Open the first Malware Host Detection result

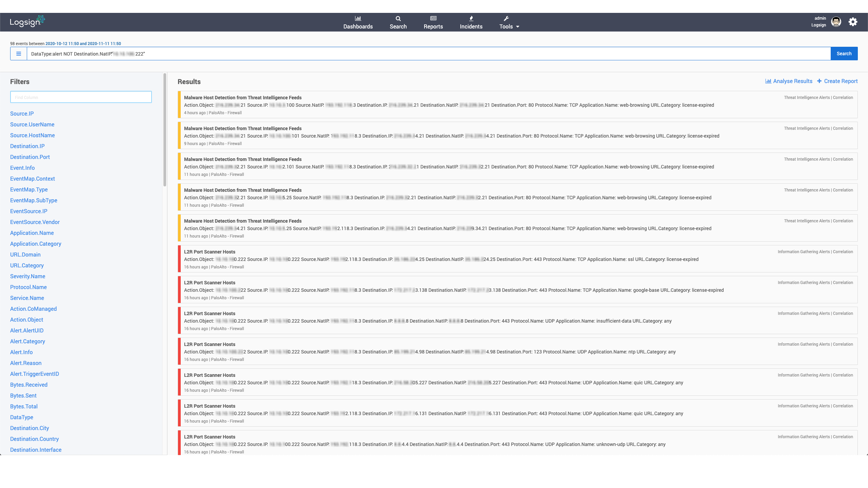(243, 98)
